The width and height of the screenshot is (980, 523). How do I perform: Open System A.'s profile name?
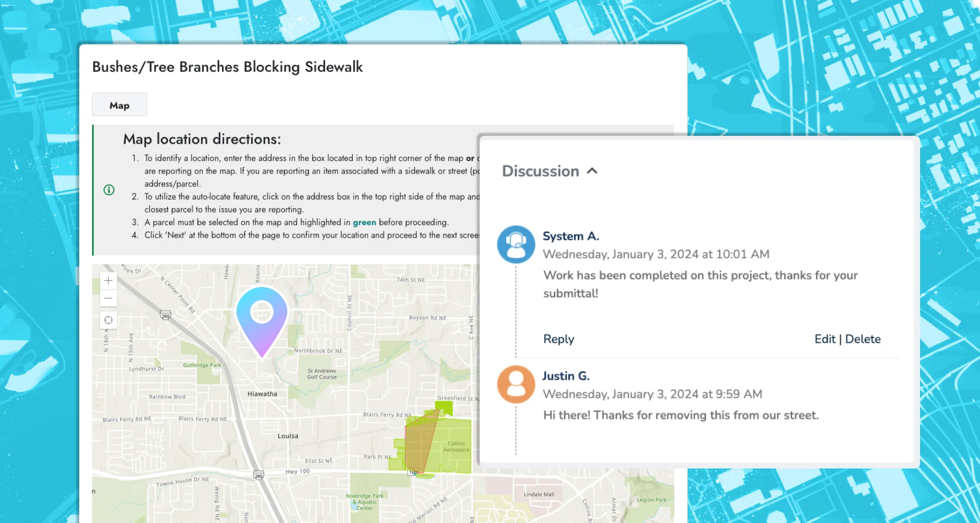tap(571, 236)
